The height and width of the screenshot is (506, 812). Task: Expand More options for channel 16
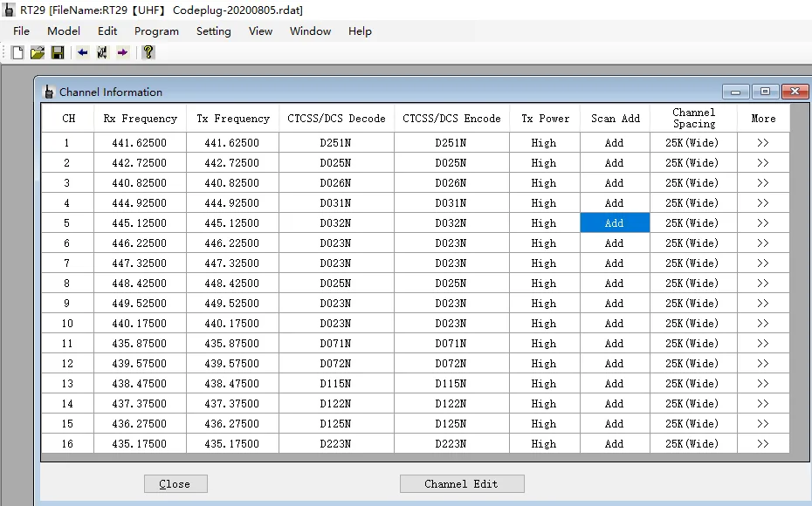[x=763, y=444]
